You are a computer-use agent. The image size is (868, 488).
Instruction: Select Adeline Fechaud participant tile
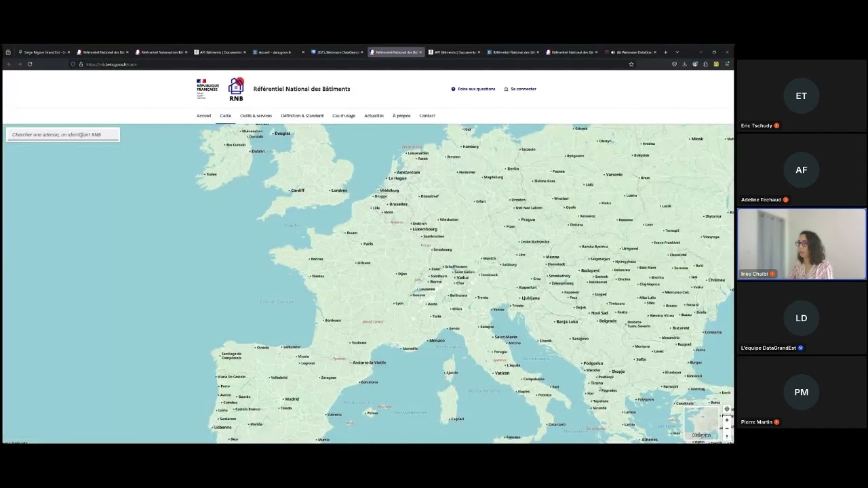pyautogui.click(x=802, y=170)
